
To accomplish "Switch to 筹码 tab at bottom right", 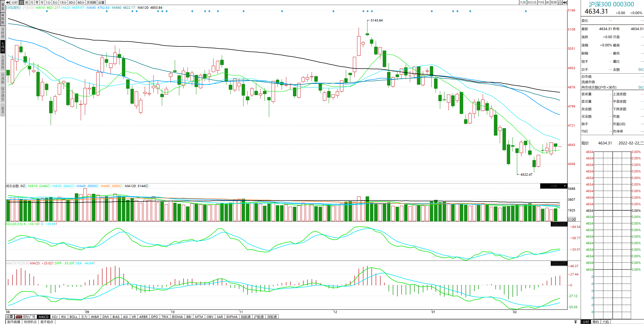I will pos(596,322).
